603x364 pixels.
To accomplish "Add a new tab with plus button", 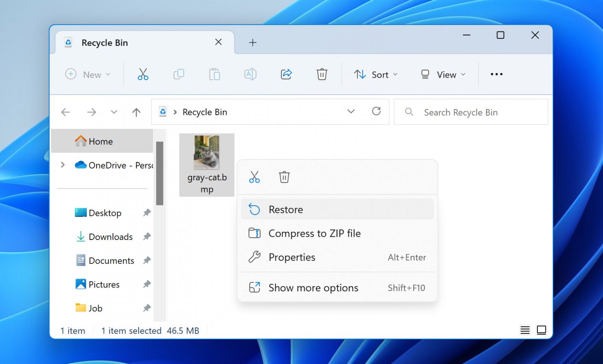I will click(253, 42).
